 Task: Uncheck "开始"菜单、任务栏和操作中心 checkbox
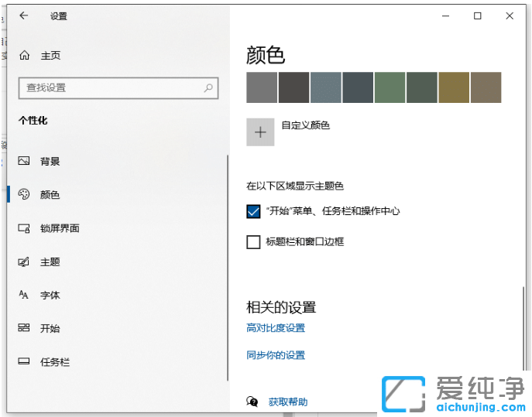253,211
